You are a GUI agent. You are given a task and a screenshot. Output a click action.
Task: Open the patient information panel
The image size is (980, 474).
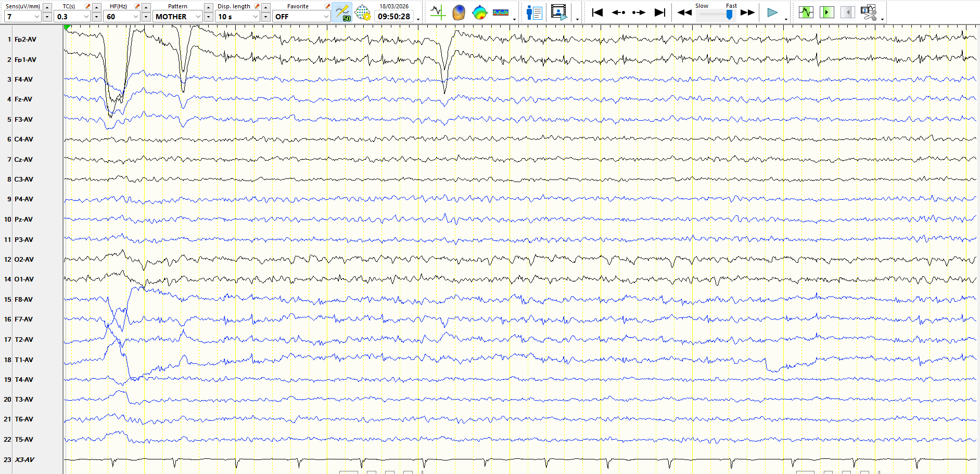tap(534, 12)
